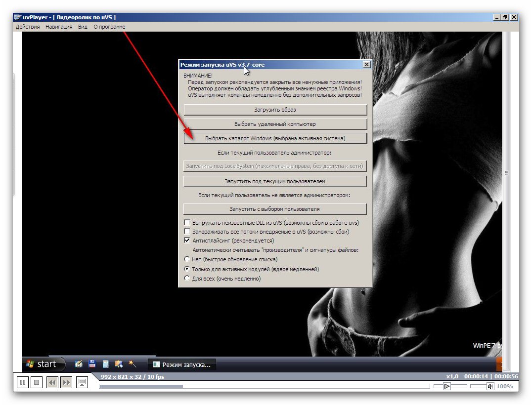
Task: Stop playback with the stop button
Action: 36,382
